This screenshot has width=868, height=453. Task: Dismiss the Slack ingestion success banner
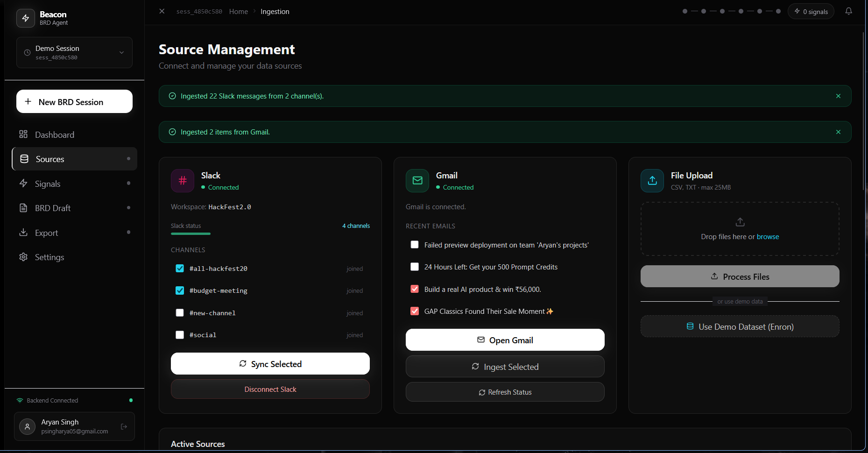click(838, 96)
